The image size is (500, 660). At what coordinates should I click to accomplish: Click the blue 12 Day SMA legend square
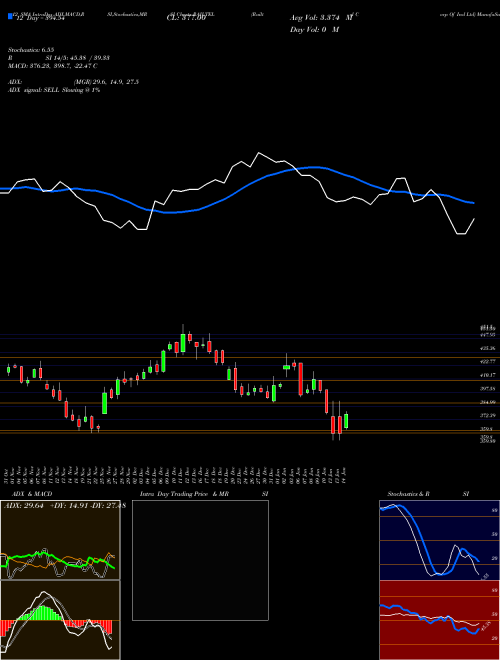(x=10, y=16)
